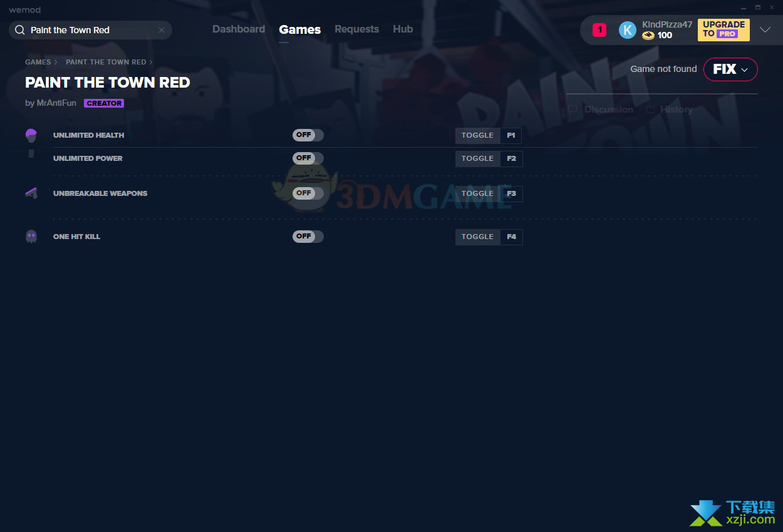Image resolution: width=783 pixels, height=532 pixels.
Task: Click TOGGLE button for One Hit Kill
Action: point(478,237)
